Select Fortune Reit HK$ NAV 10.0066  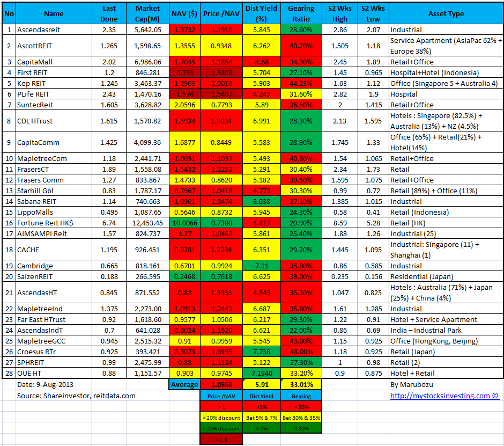coord(184,223)
